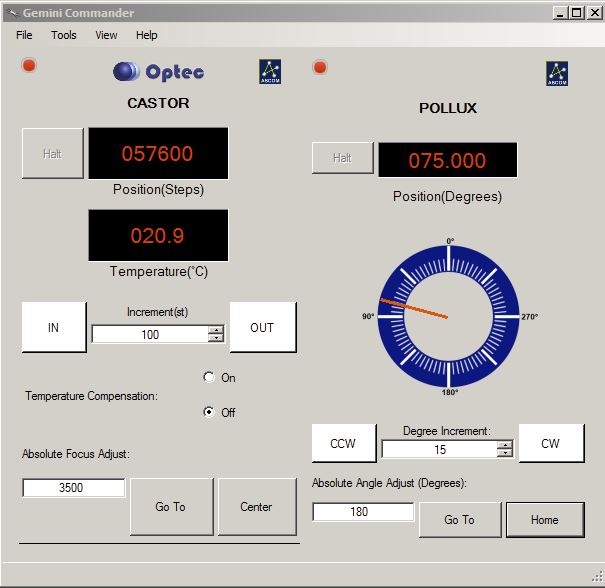Click the rotator angle dial
Screen dimensions: 605x588
(x=448, y=316)
